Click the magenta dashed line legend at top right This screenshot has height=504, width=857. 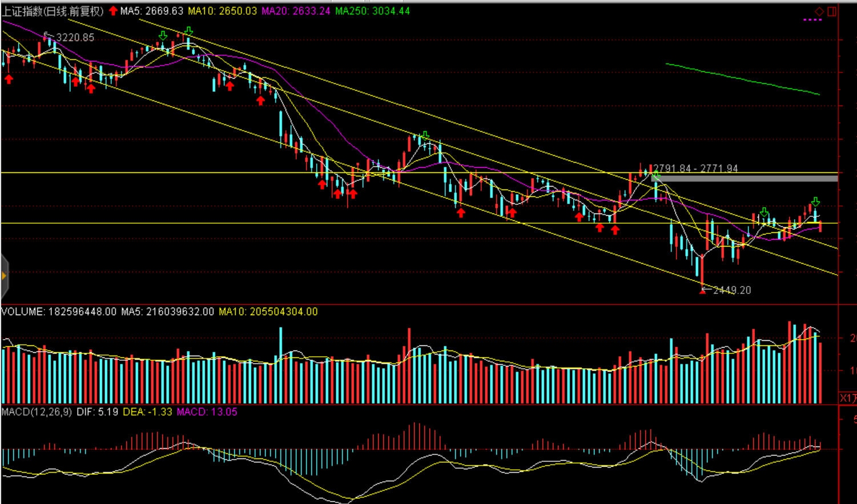[x=812, y=20]
